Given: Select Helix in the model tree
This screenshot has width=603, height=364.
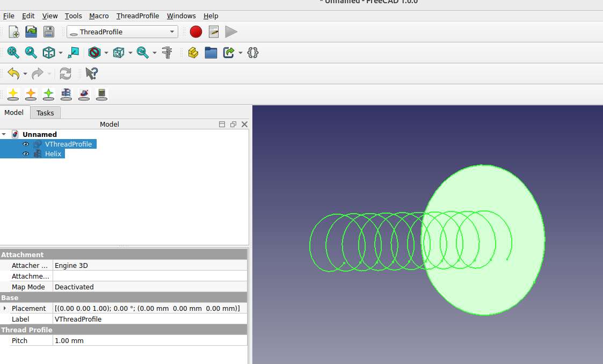Looking at the screenshot, I should (x=53, y=154).
